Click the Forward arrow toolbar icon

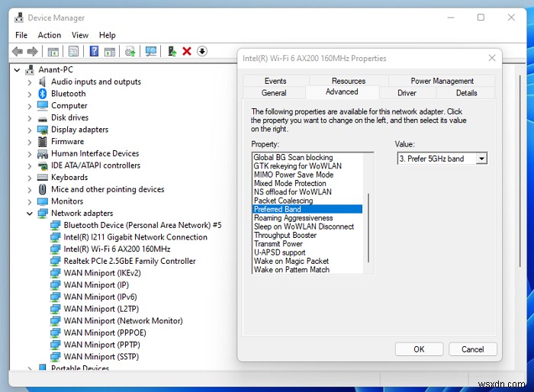click(32, 51)
